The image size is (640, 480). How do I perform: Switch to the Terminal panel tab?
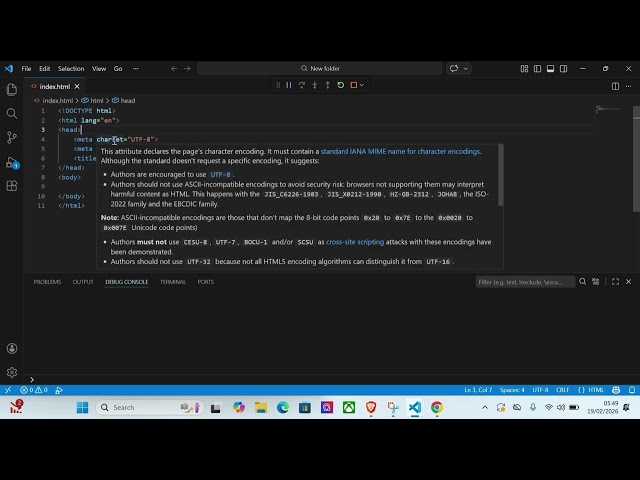[x=173, y=282]
